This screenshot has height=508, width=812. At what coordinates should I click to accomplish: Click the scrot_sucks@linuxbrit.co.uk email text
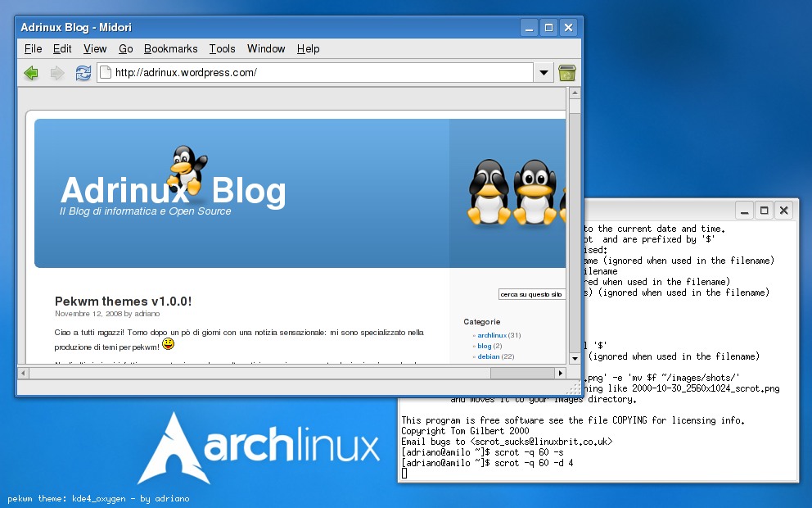tap(542, 442)
